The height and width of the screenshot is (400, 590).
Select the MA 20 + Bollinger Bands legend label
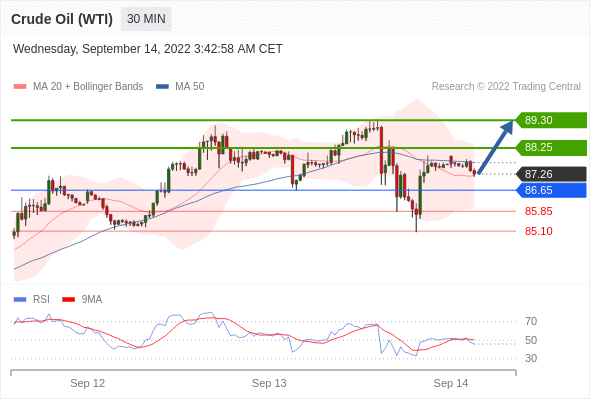(88, 87)
